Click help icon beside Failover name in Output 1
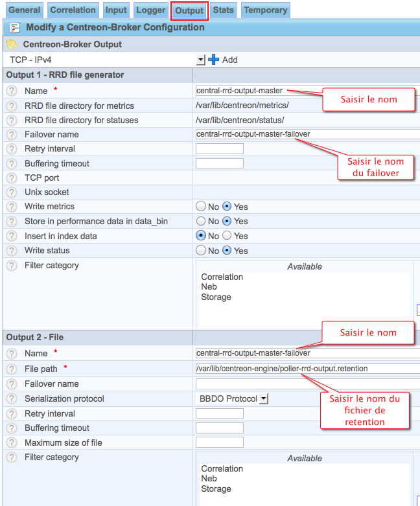The height and width of the screenshot is (506, 420). [11, 135]
